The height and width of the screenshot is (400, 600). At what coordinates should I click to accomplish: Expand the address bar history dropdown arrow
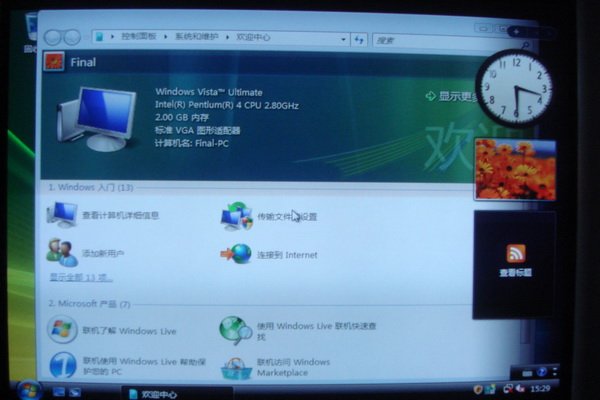pyautogui.click(x=343, y=39)
